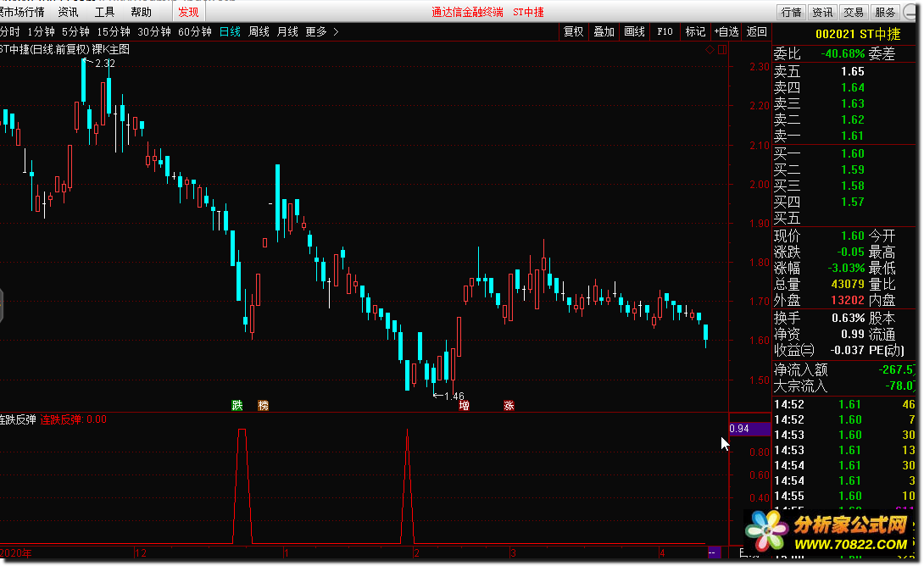Click the 外盘 value 13202
The width and height of the screenshot is (924, 566).
(848, 301)
